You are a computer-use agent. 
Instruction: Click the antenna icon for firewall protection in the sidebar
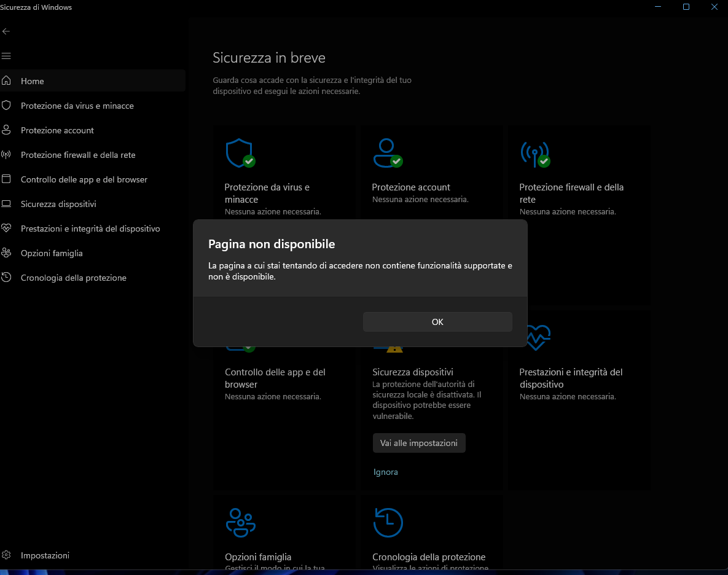6,155
